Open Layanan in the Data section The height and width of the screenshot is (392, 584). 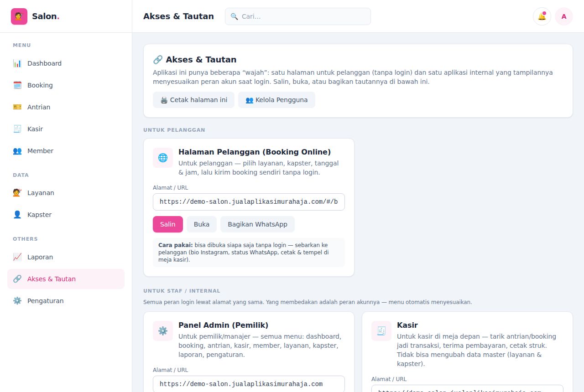coord(66,193)
